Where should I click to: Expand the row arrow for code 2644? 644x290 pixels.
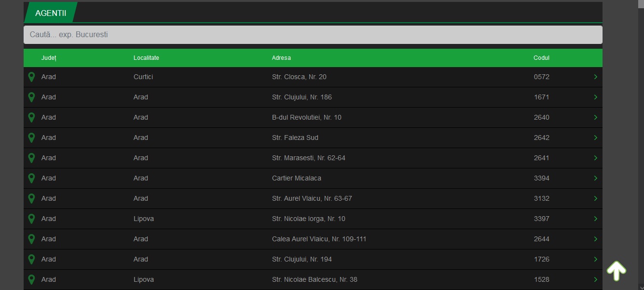[596, 239]
